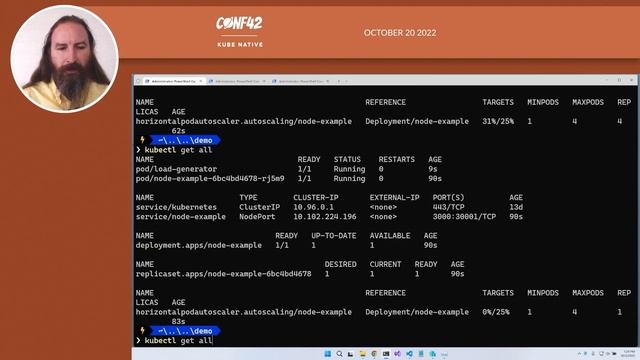
Task: Click the CLUSTER-IP column header
Action: (316, 198)
